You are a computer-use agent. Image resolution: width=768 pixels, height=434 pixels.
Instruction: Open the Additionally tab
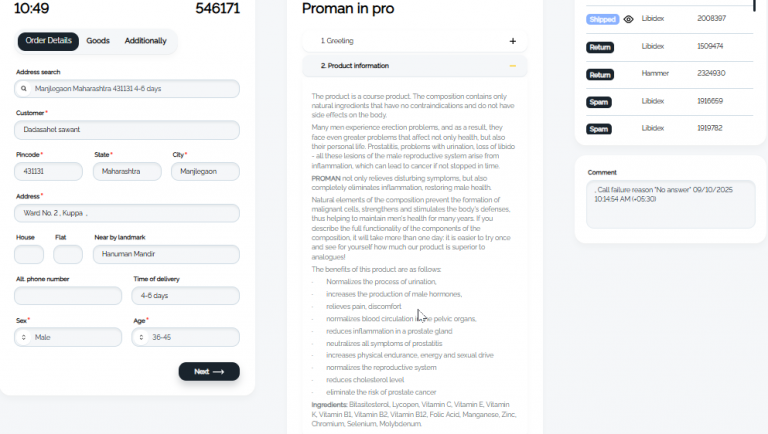pos(145,41)
